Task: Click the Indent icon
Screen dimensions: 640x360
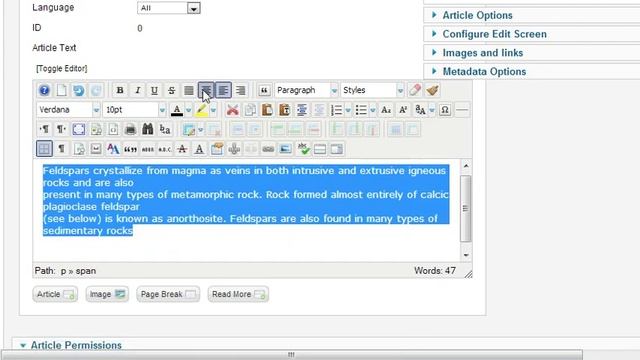Action: pos(302,110)
